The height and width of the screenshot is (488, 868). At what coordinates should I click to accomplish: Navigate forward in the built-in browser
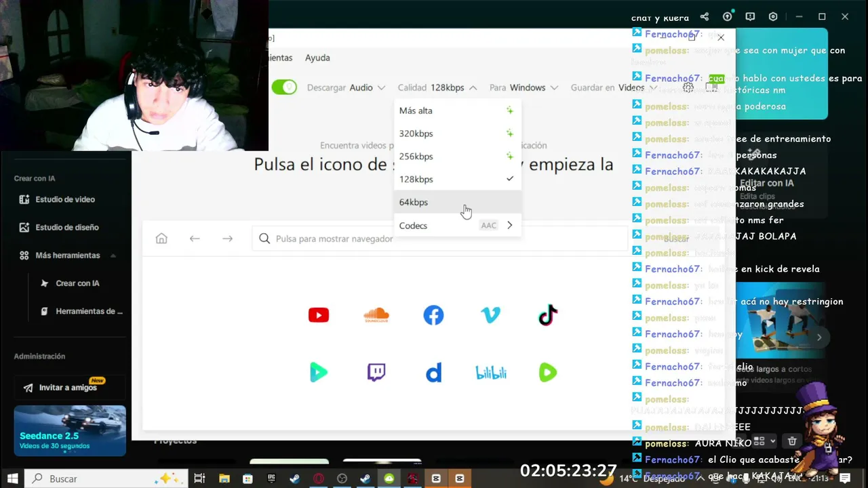click(x=227, y=239)
